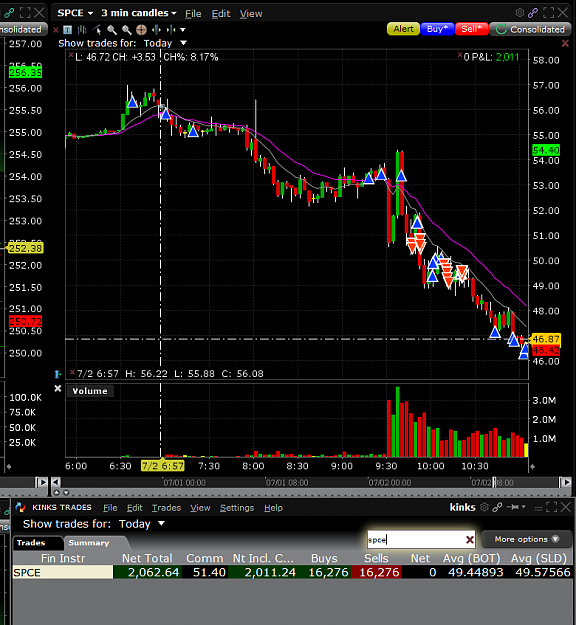Click the expand time axis arrows icon
Screen dimensions: 576x625
point(157,29)
